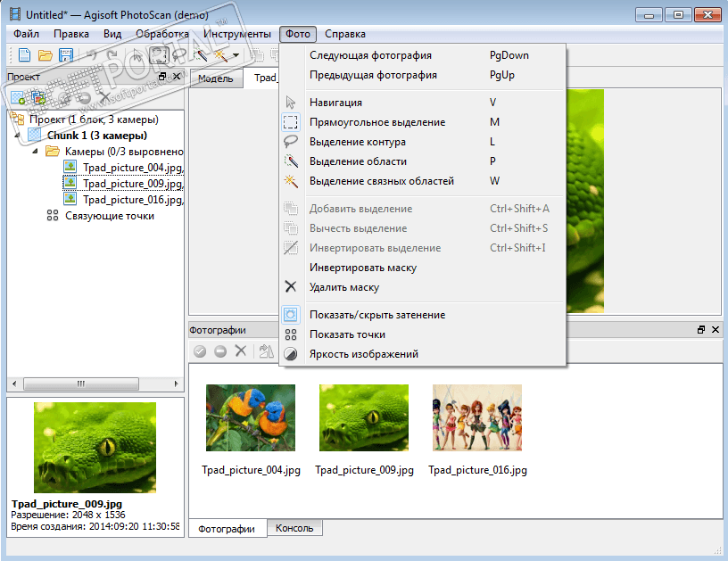Choose Следующая фотография menu entry

(x=423, y=55)
